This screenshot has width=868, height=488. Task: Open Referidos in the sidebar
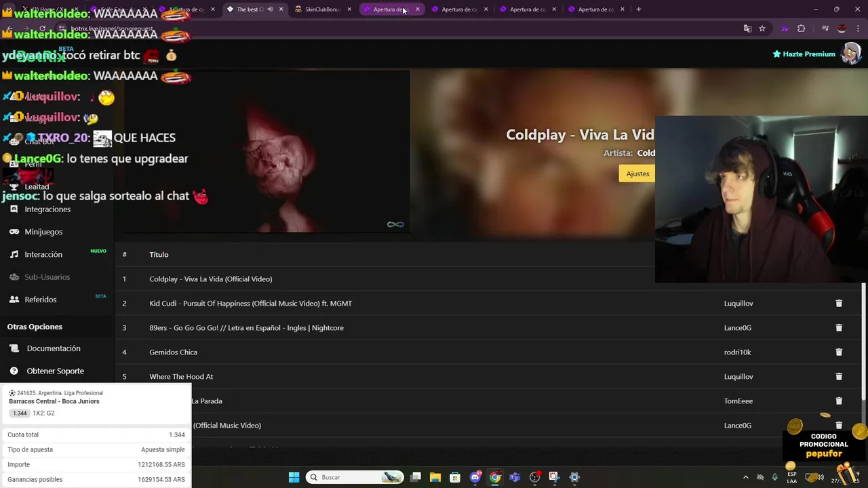[41, 300]
